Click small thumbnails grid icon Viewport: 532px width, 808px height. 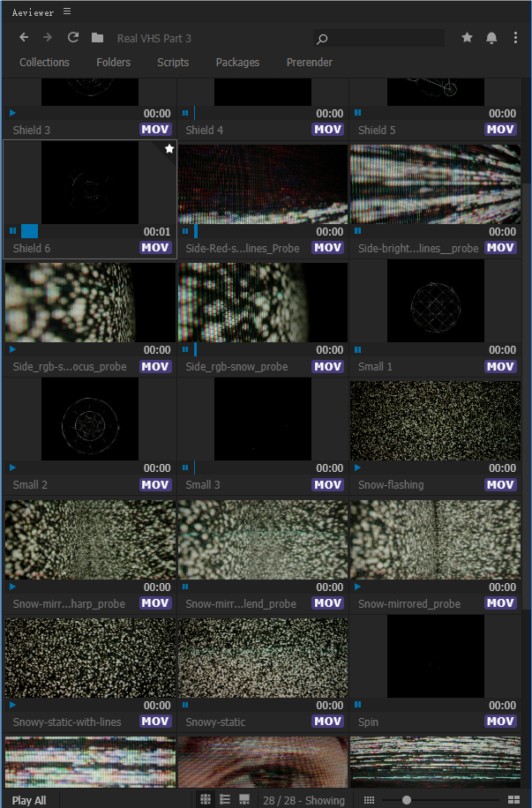pyautogui.click(x=369, y=800)
